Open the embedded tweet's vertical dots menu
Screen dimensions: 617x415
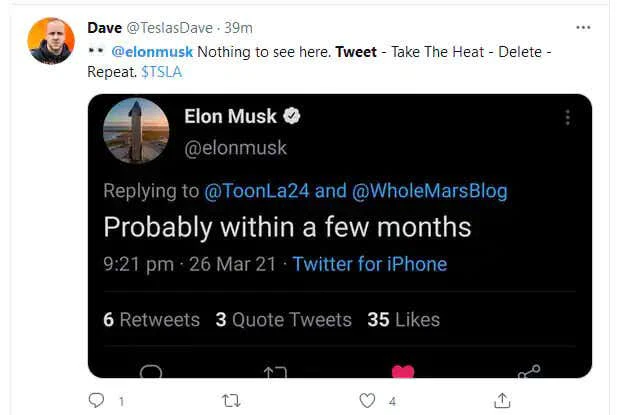567,117
